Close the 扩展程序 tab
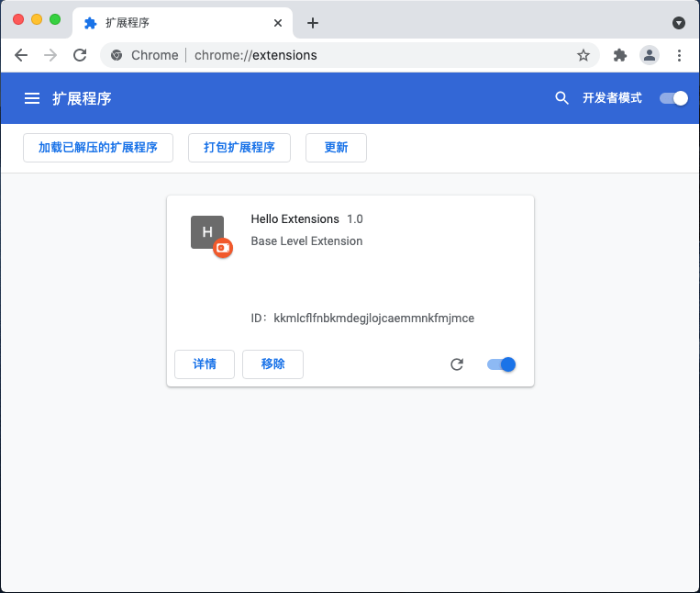700x593 pixels. pos(278,23)
